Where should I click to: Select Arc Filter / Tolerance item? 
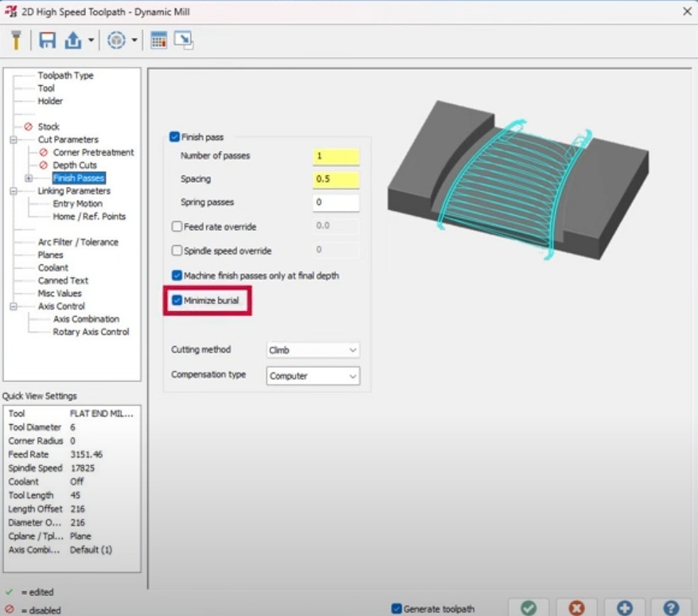[78, 242]
